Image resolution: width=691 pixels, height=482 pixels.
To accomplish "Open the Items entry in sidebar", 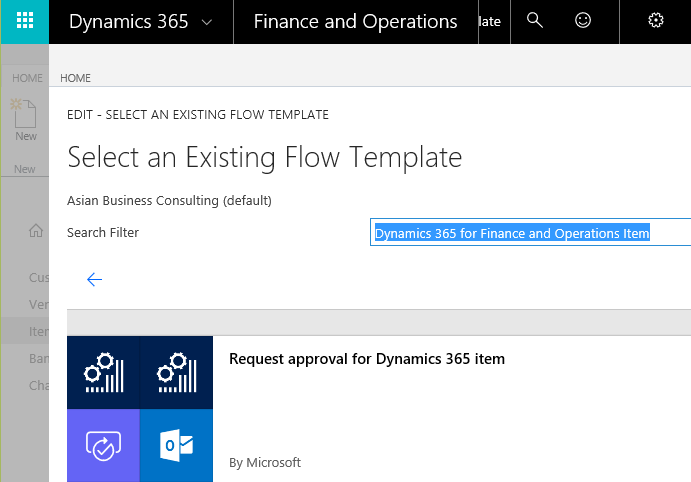I will (x=39, y=331).
